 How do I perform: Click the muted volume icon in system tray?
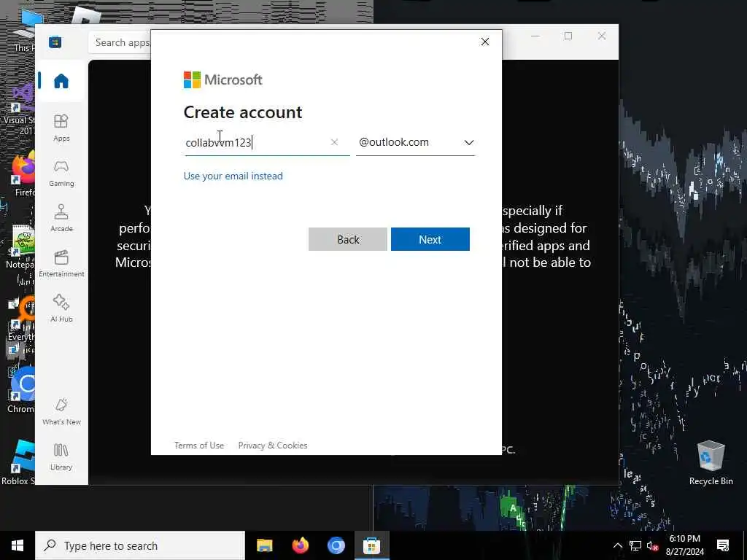click(x=652, y=545)
